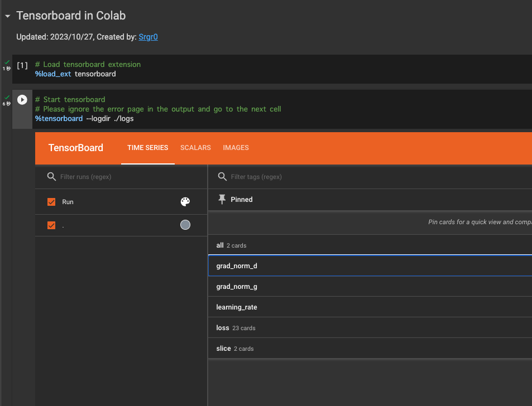Toggle the Run selection on
532x406 pixels.
(51, 201)
